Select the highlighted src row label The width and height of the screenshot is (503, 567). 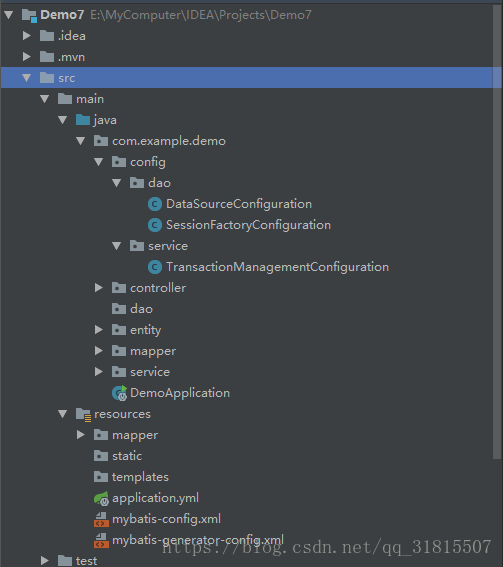point(67,78)
